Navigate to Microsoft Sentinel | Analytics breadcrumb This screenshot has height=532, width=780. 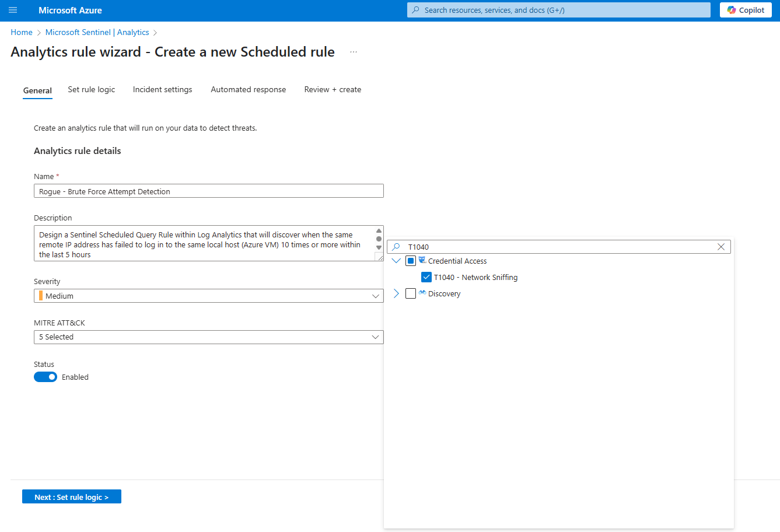97,32
